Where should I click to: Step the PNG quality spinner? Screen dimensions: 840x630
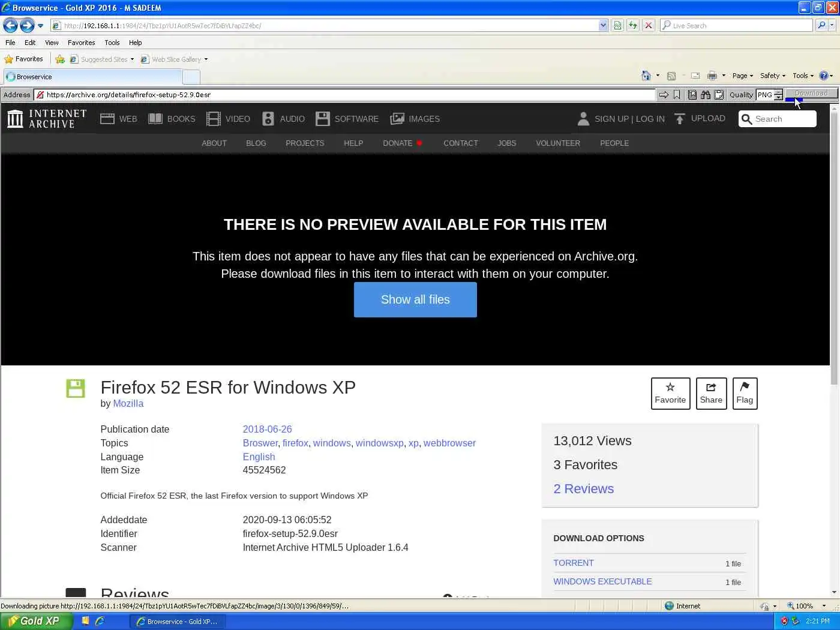pyautogui.click(x=778, y=95)
